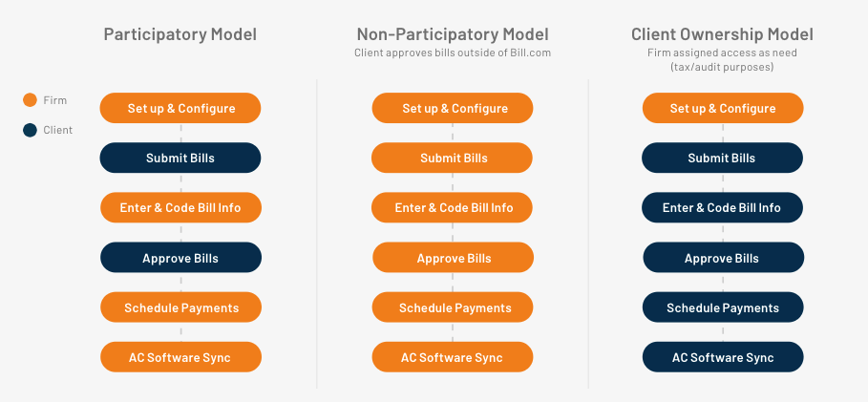Screen dimensions: 868x402
Task: Click AC Software Sync under Participatory Model
Action: [180, 357]
